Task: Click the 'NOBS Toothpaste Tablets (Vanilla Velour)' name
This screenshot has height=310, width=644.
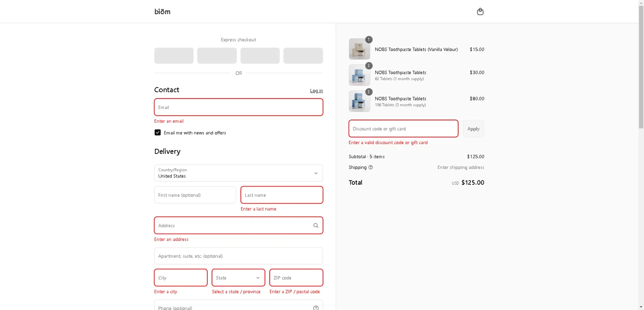Action: click(416, 49)
